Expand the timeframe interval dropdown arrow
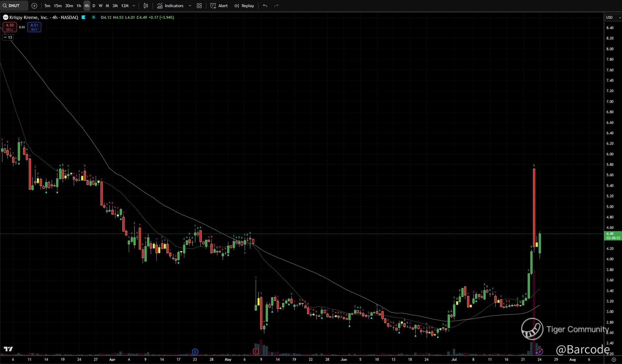The width and height of the screenshot is (622, 364). 134,6
